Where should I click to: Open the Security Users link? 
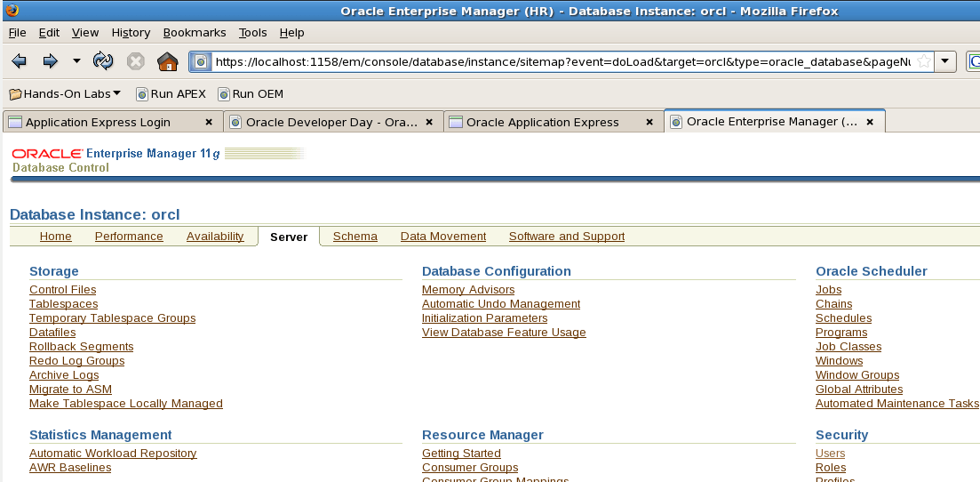[830, 454]
